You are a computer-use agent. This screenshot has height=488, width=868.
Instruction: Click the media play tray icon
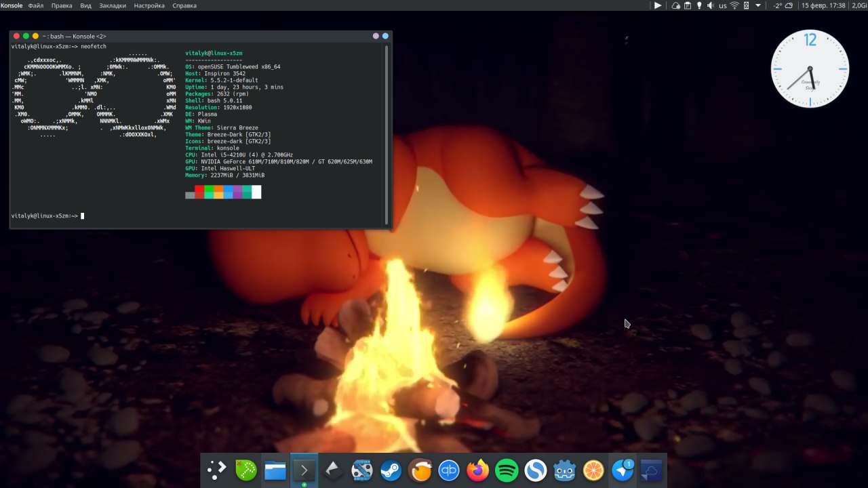tap(658, 5)
